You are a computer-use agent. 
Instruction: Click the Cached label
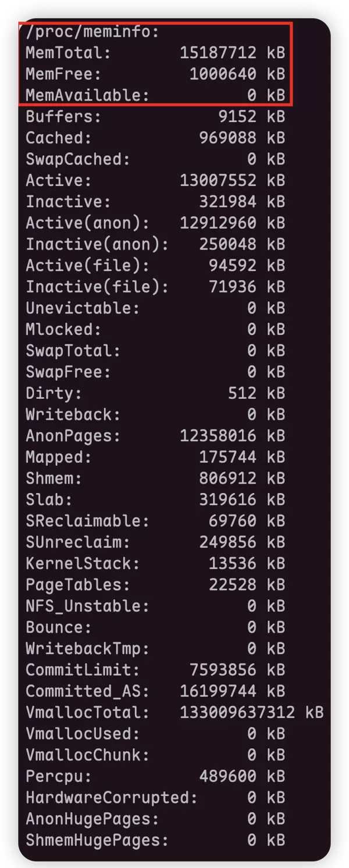(59, 138)
